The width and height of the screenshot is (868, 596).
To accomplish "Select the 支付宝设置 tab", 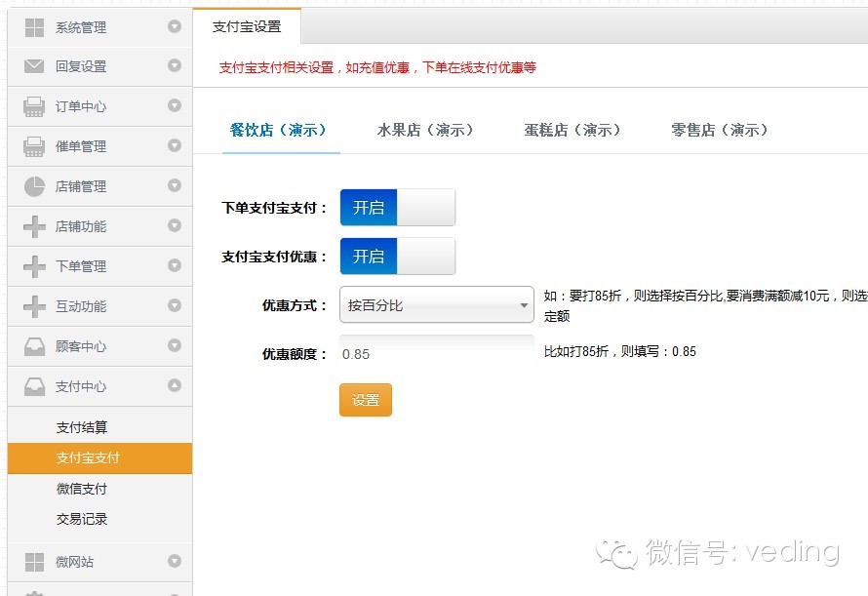I will coord(247,26).
